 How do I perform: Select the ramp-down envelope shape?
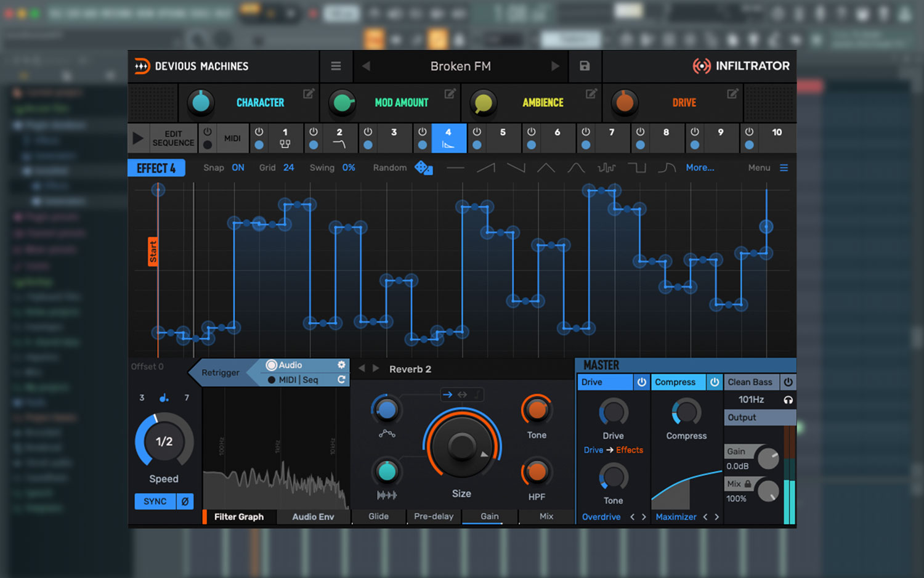(x=516, y=168)
